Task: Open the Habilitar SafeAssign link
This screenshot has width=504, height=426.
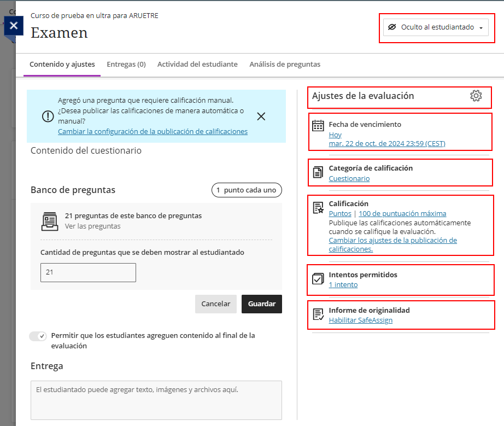Action: 360,320
